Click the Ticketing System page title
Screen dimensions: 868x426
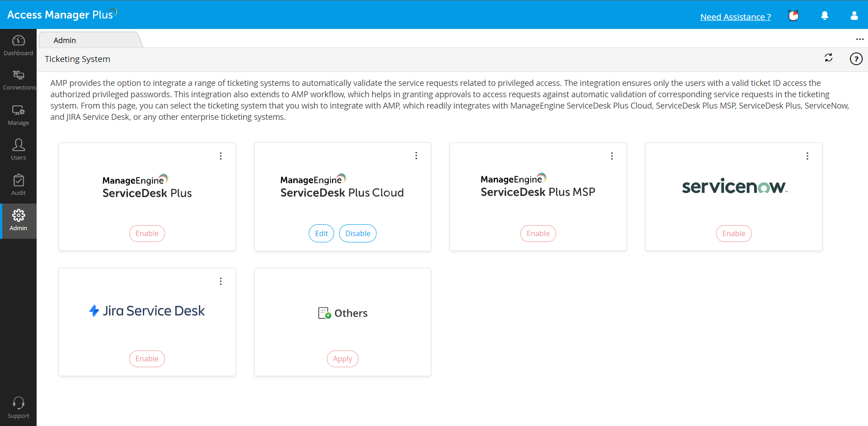pos(77,59)
